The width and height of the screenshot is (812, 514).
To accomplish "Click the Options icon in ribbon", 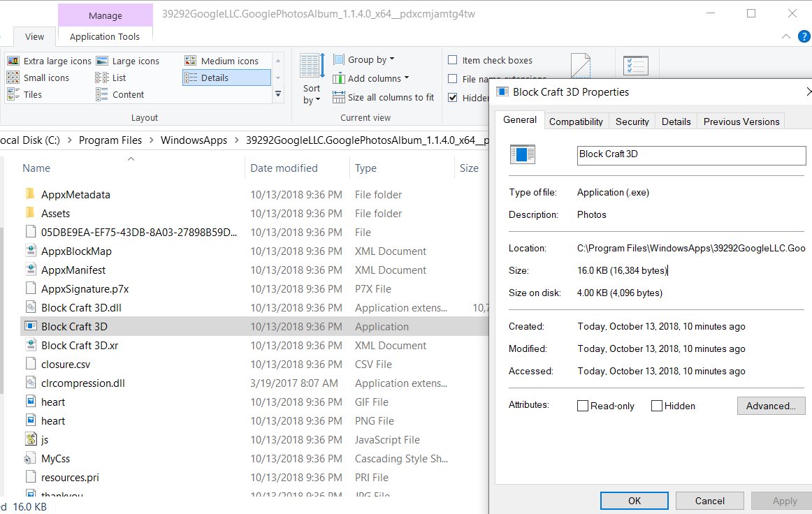I will (636, 66).
